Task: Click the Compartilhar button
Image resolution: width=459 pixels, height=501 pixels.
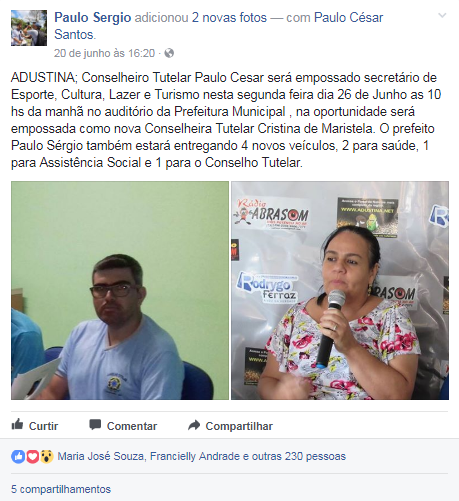Action: (230, 426)
